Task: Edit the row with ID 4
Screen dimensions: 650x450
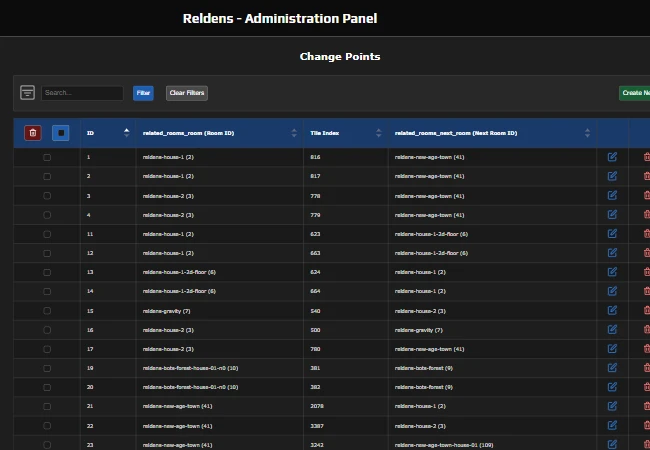Action: click(x=612, y=215)
